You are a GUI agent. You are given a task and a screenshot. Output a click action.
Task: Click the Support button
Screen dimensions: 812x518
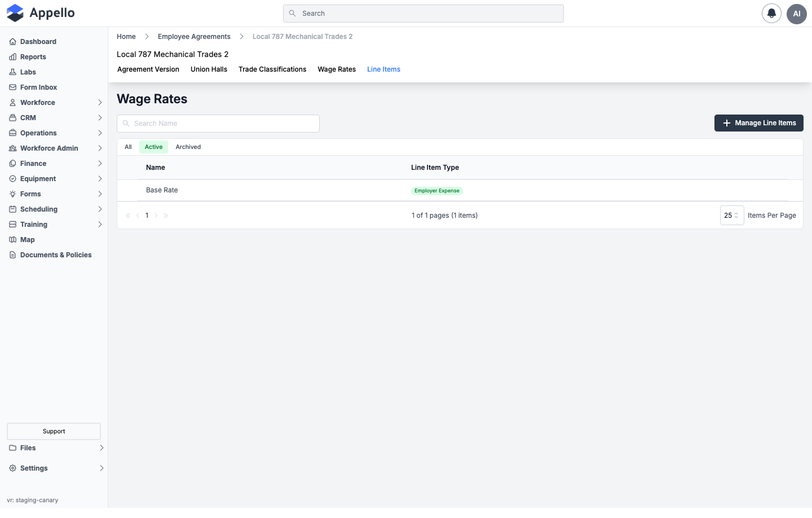(54, 431)
